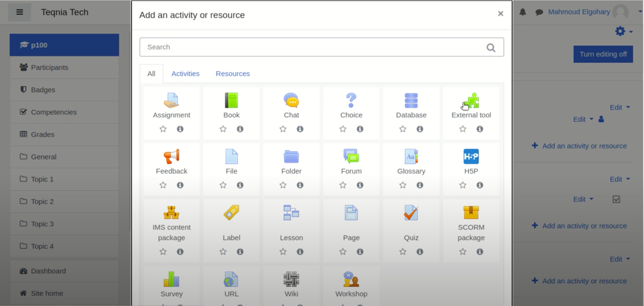This screenshot has width=644, height=306.
Task: Pick the Survey bar chart icon
Action: pyautogui.click(x=171, y=279)
